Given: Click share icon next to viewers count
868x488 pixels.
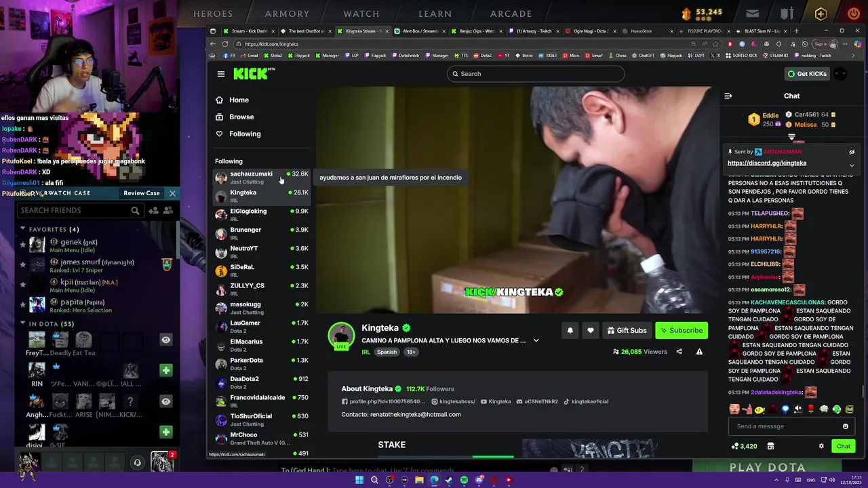Looking at the screenshot, I should (679, 352).
